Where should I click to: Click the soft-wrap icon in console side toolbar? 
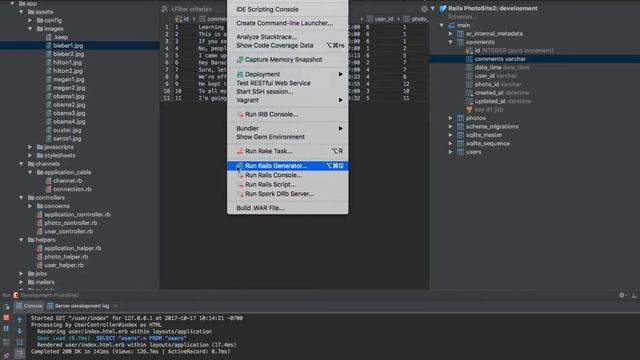coord(19,342)
